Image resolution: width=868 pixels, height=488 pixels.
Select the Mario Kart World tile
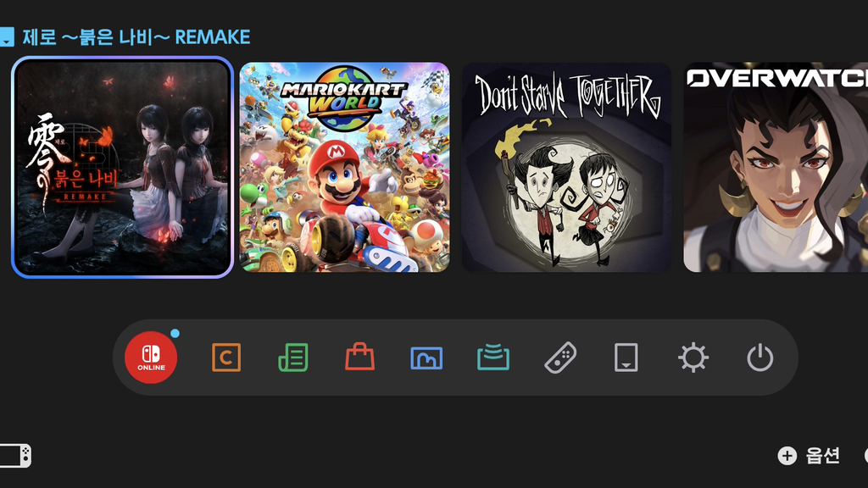(344, 167)
